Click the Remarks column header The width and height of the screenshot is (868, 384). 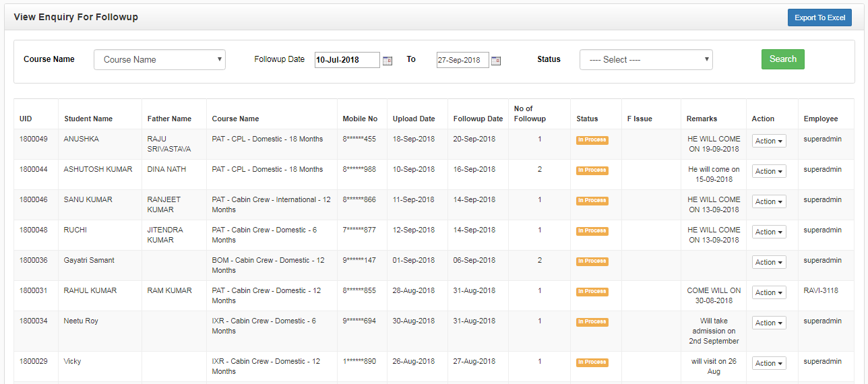[702, 119]
